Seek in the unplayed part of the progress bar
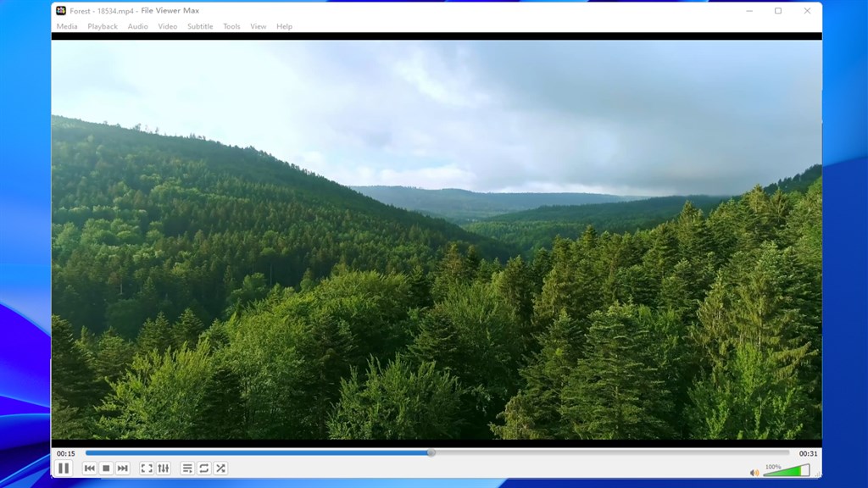868x488 pixels. 612,452
